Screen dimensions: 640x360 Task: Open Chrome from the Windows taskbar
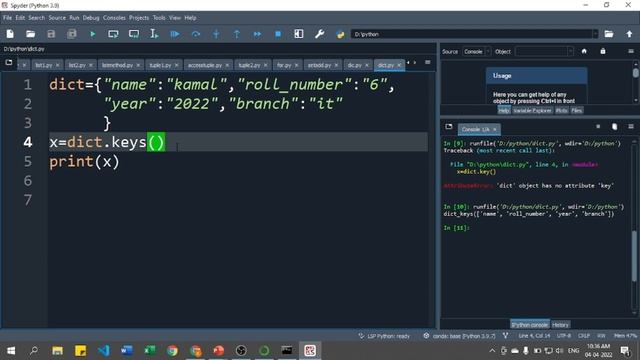point(172,350)
